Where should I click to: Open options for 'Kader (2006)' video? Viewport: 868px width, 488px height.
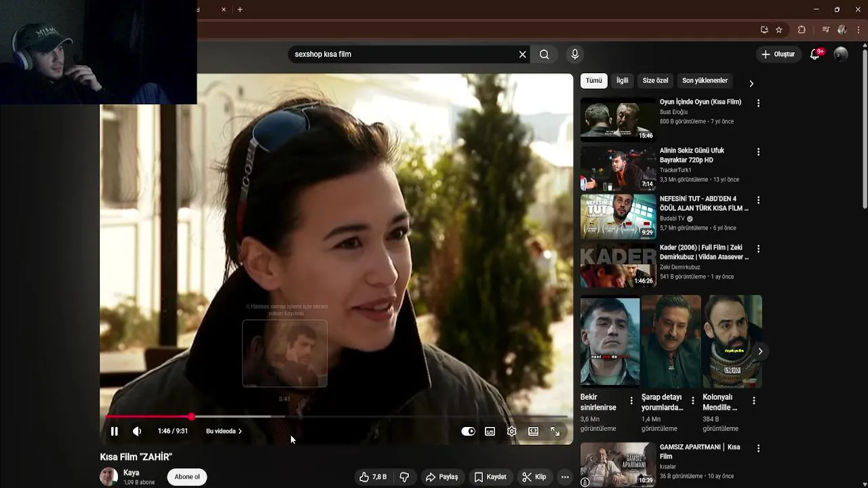point(758,249)
